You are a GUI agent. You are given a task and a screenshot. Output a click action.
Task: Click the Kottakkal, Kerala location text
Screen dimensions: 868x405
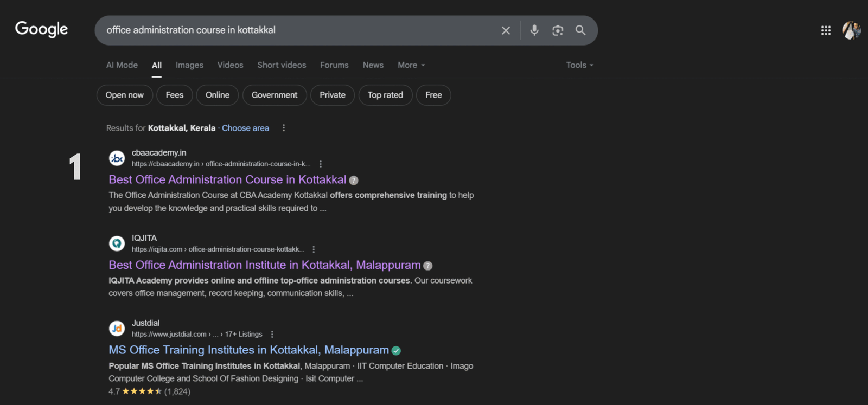tap(182, 128)
